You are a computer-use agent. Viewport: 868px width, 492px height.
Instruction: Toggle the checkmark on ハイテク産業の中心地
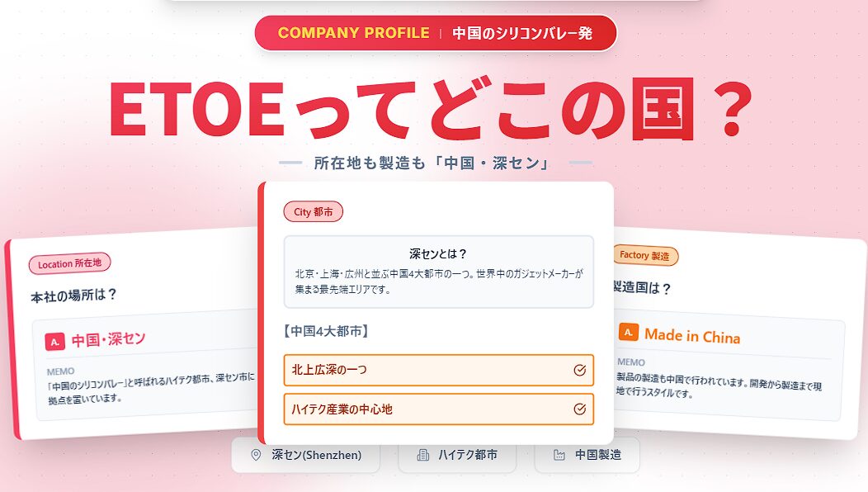[x=582, y=409]
